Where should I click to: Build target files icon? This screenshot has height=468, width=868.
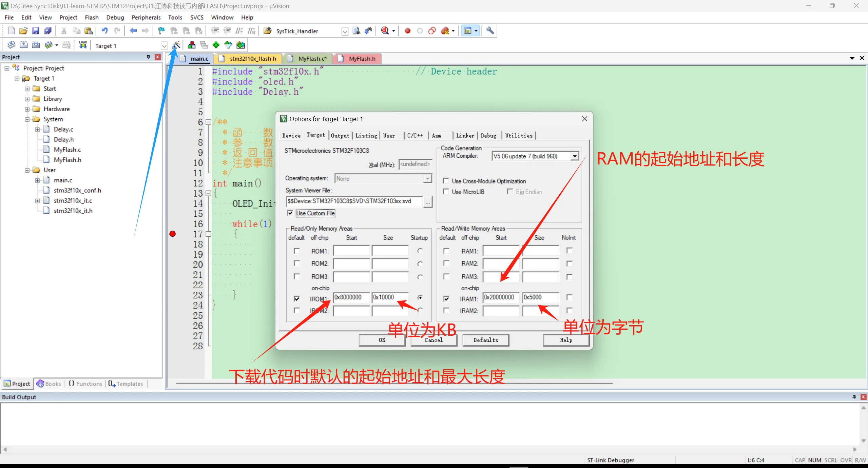23,45
